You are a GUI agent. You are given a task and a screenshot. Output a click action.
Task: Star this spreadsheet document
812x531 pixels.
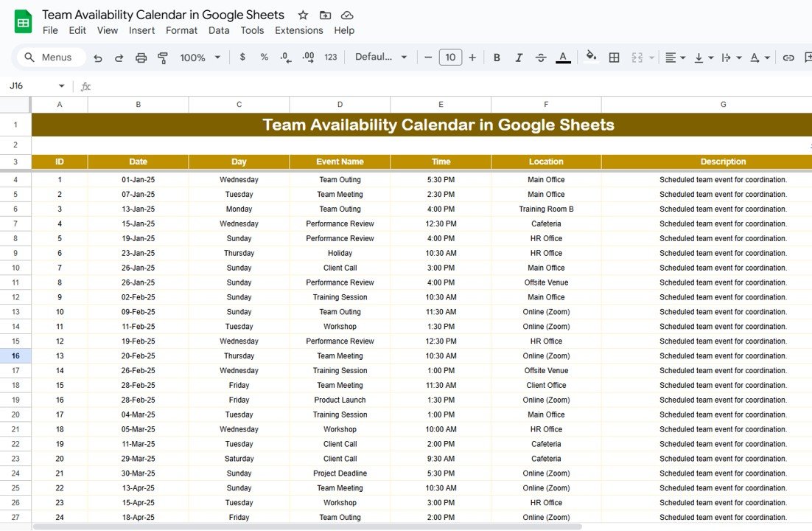click(x=304, y=15)
